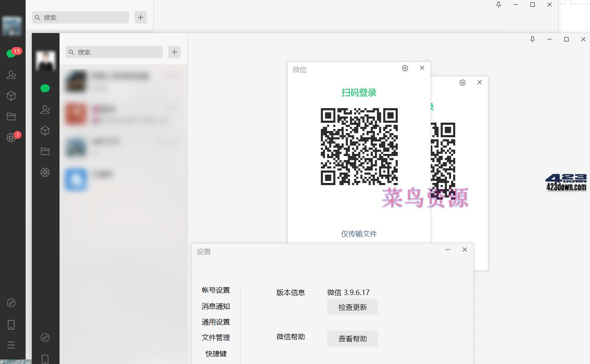Image resolution: width=590 pixels, height=364 pixels.
Task: Select the Contacts icon in the sidebar
Action: point(11,74)
